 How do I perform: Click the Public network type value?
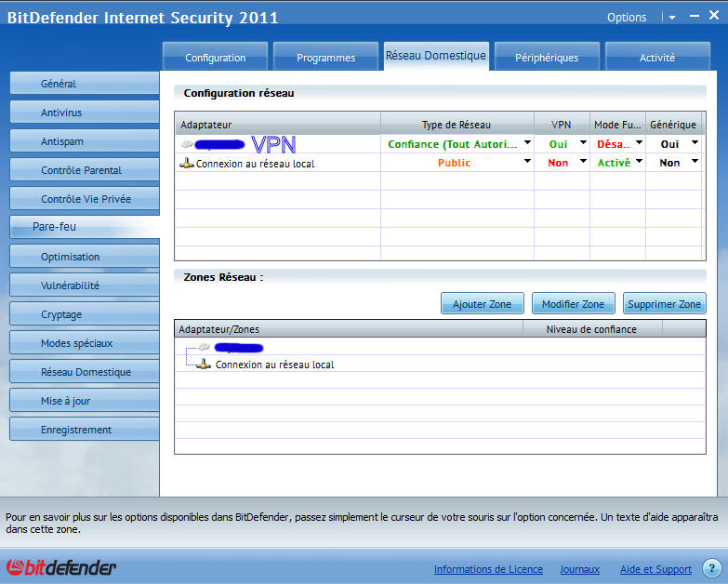point(454,163)
